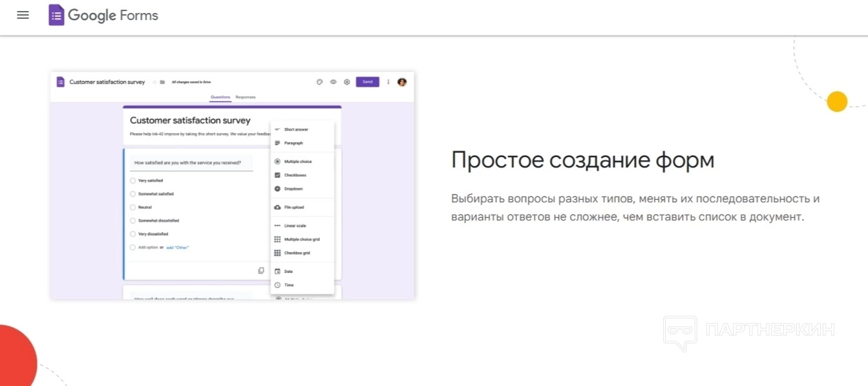Image resolution: width=868 pixels, height=386 pixels.
Task: Select the Somewhat dissatisfied radio option
Action: click(133, 220)
